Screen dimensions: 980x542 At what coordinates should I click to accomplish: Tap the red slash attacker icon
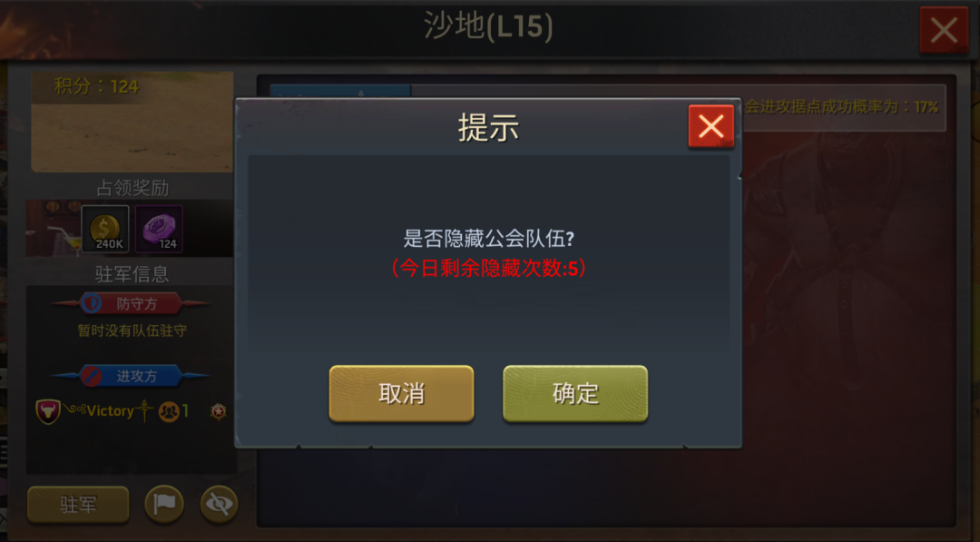click(92, 376)
